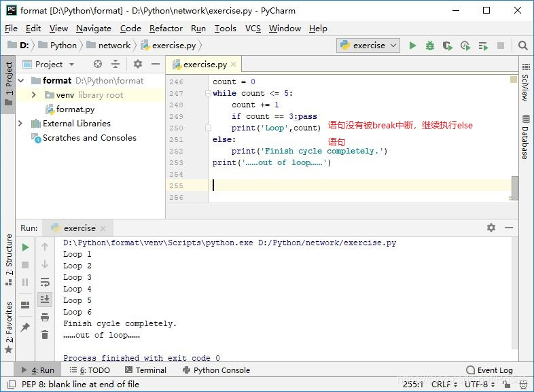Open Search Everywhere magnifier icon
The height and width of the screenshot is (392, 534).
point(522,46)
